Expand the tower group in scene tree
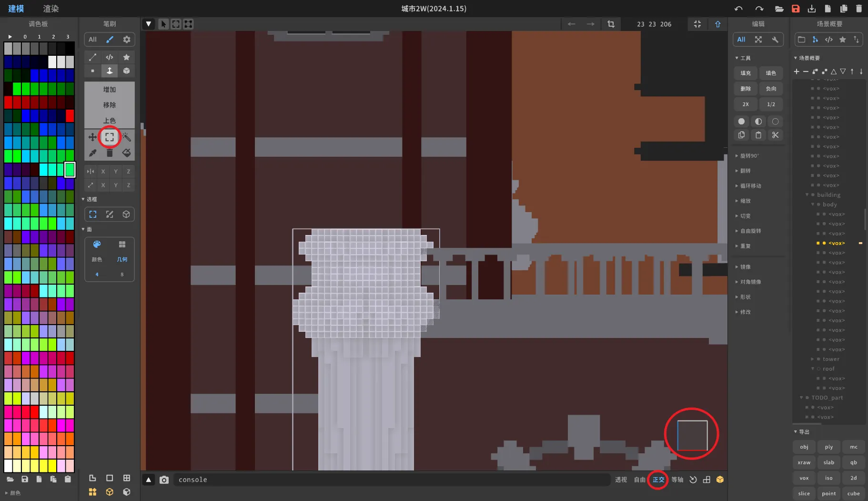 813,359
